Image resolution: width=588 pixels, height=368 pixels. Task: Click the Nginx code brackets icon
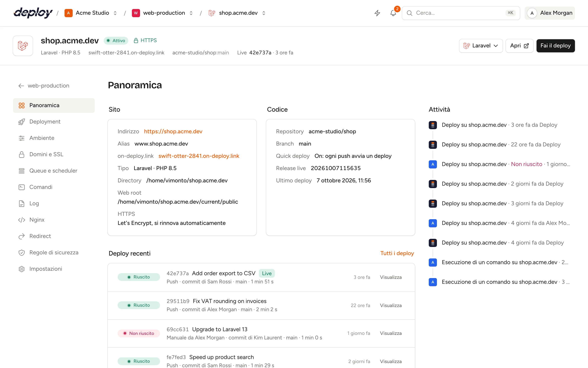[22, 220]
